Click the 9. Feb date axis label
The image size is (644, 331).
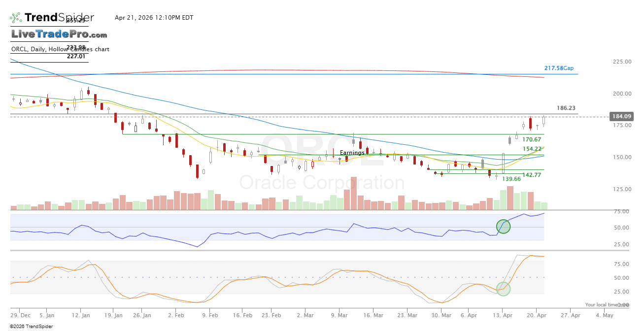[x=210, y=315]
